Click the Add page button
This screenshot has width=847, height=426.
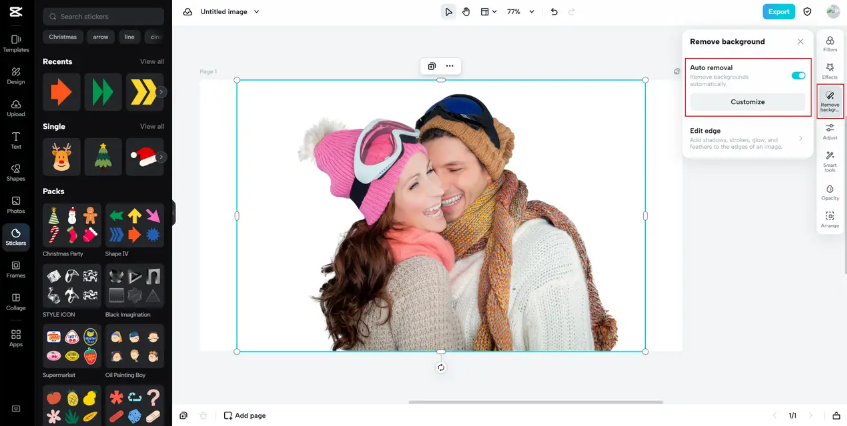pyautogui.click(x=245, y=416)
